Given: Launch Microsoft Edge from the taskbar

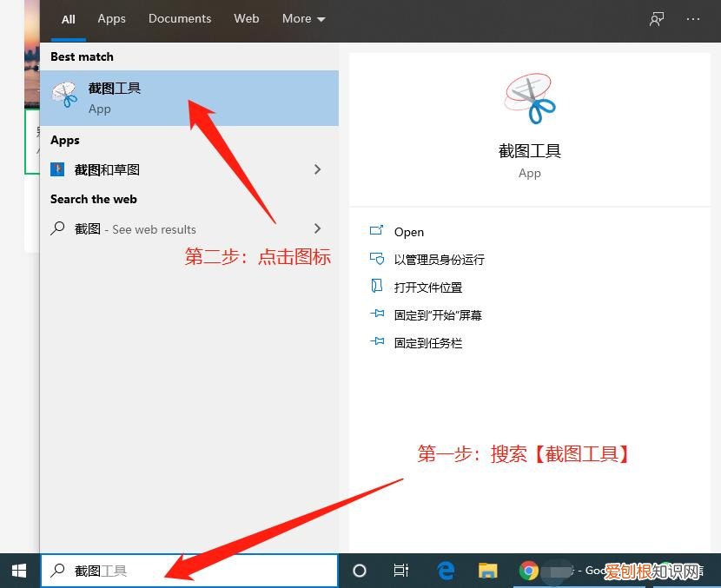Looking at the screenshot, I should pos(445,571).
